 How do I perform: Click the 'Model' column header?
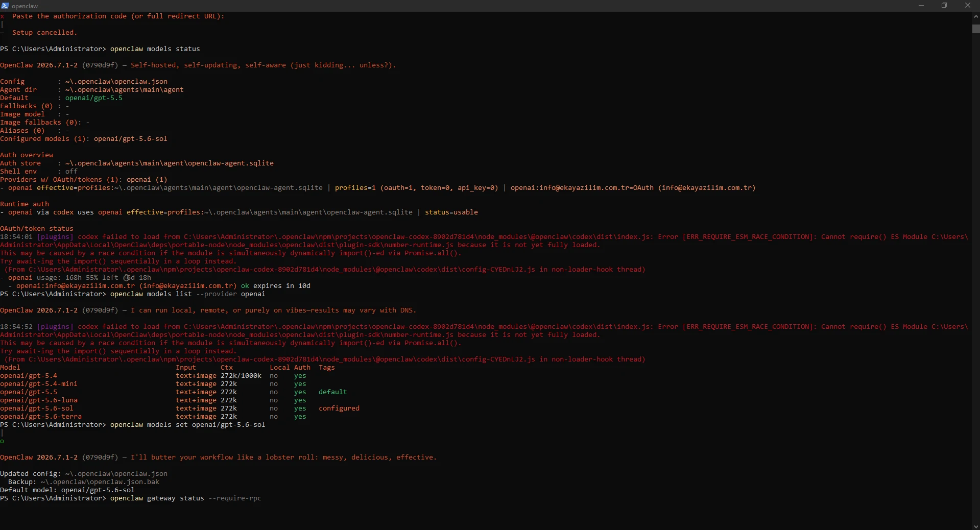point(10,368)
